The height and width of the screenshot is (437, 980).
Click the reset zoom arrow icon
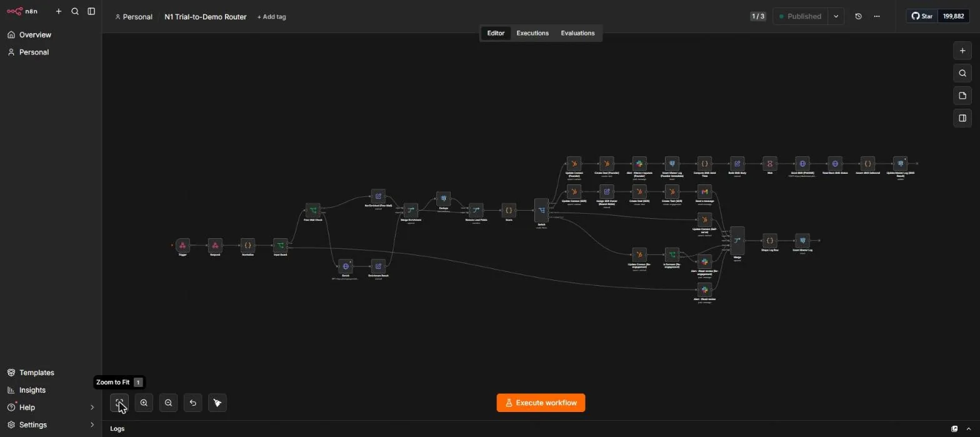pos(192,403)
